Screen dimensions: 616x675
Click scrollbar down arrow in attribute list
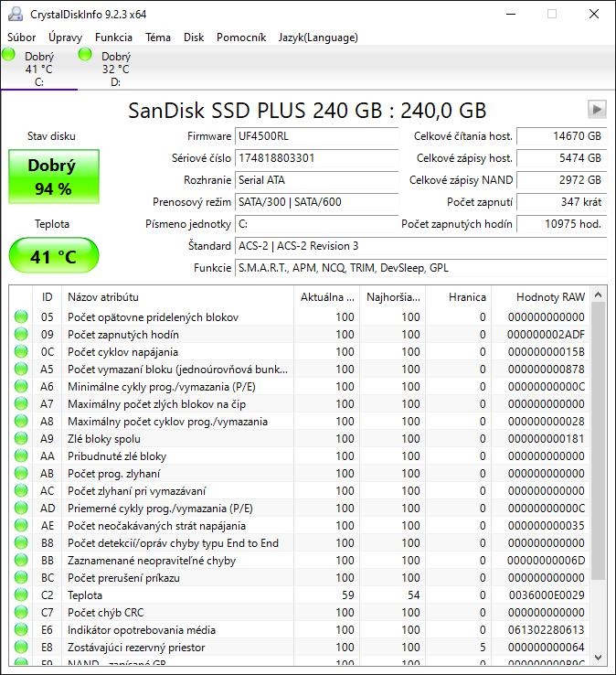[x=598, y=658]
